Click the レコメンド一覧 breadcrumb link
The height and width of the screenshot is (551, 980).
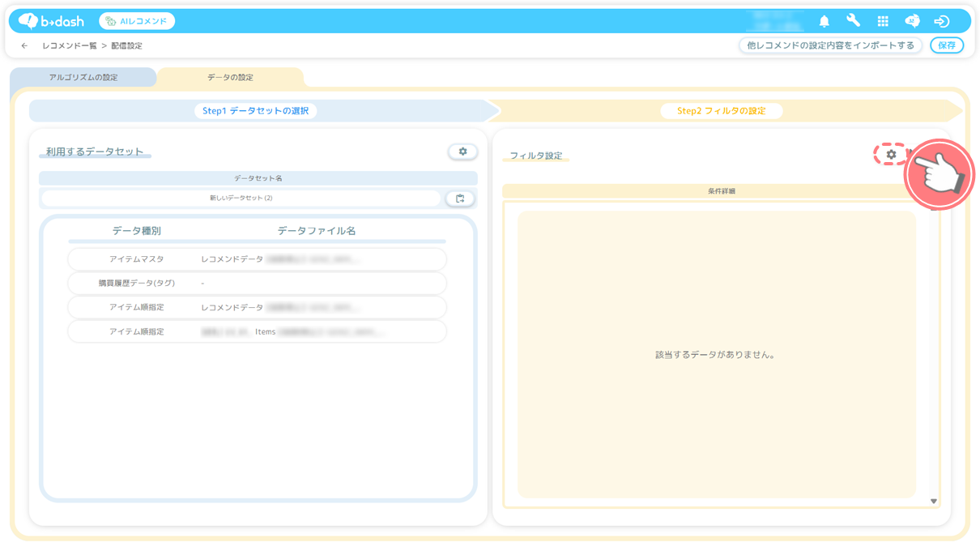[x=69, y=46]
